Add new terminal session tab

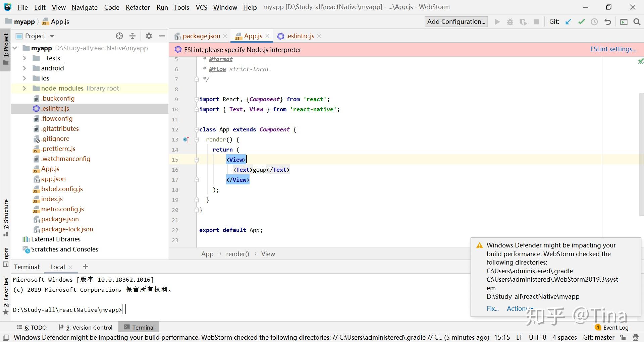86,267
